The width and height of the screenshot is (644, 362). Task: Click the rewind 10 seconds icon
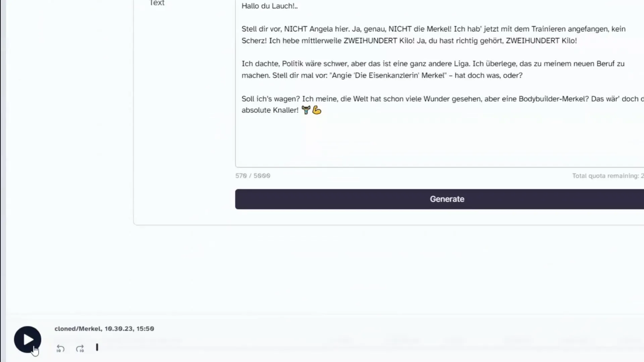[60, 348]
